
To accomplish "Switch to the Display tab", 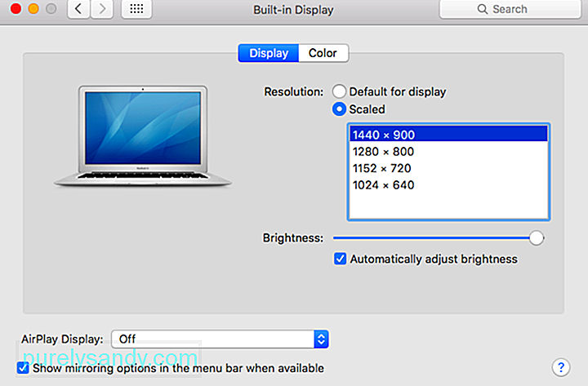I will pyautogui.click(x=269, y=53).
